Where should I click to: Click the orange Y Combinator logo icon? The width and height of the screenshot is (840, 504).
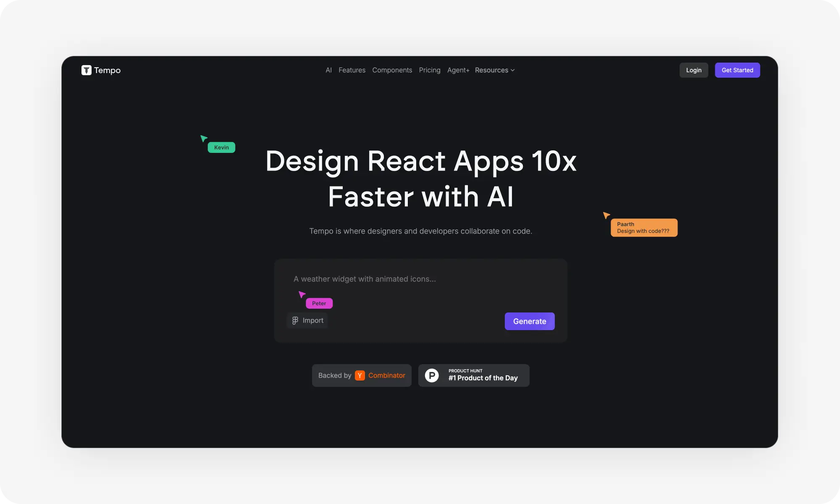(x=360, y=375)
